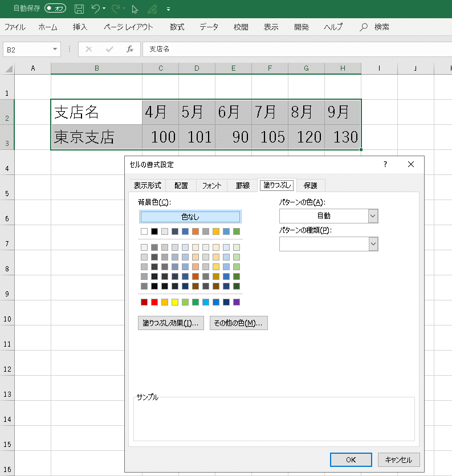452x476 pixels.
Task: Select row 1 header
Action: click(x=7, y=87)
